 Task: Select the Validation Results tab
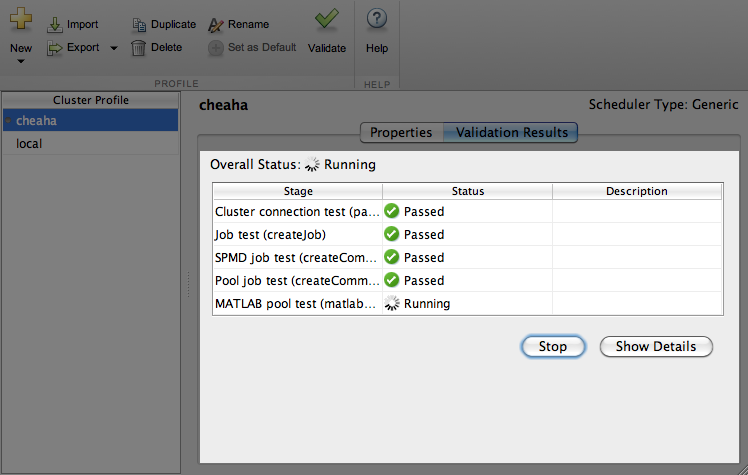511,132
